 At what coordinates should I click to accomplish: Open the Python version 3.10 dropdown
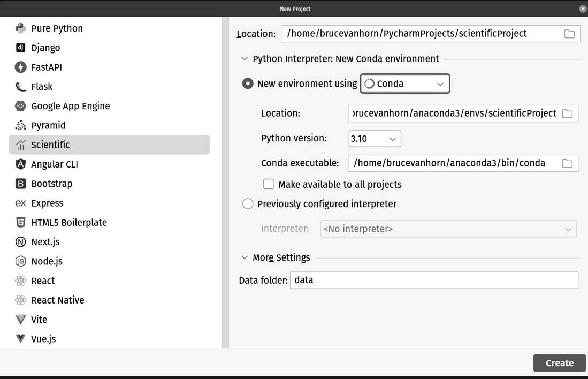click(x=375, y=139)
